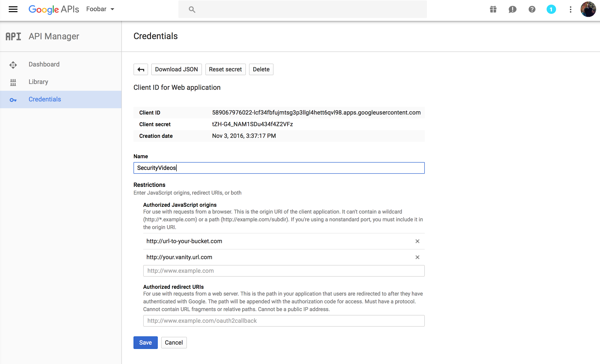Viewport: 600px width, 364px height.
Task: Click Reset secret button
Action: [x=225, y=69]
